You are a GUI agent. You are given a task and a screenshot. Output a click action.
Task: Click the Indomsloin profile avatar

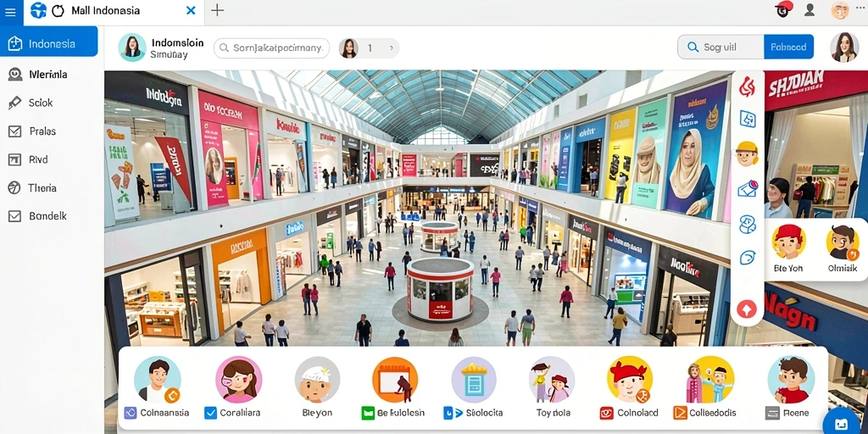pos(132,47)
